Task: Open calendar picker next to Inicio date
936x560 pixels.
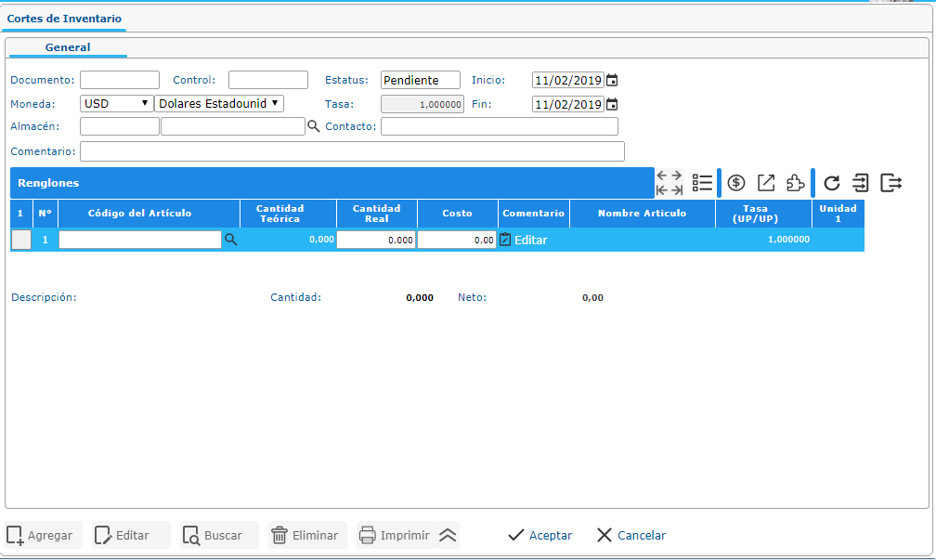Action: pos(612,81)
